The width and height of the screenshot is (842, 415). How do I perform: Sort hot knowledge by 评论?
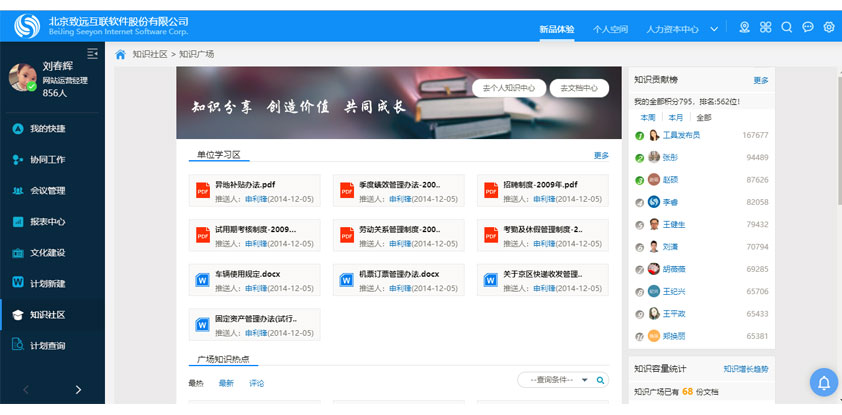(x=256, y=383)
